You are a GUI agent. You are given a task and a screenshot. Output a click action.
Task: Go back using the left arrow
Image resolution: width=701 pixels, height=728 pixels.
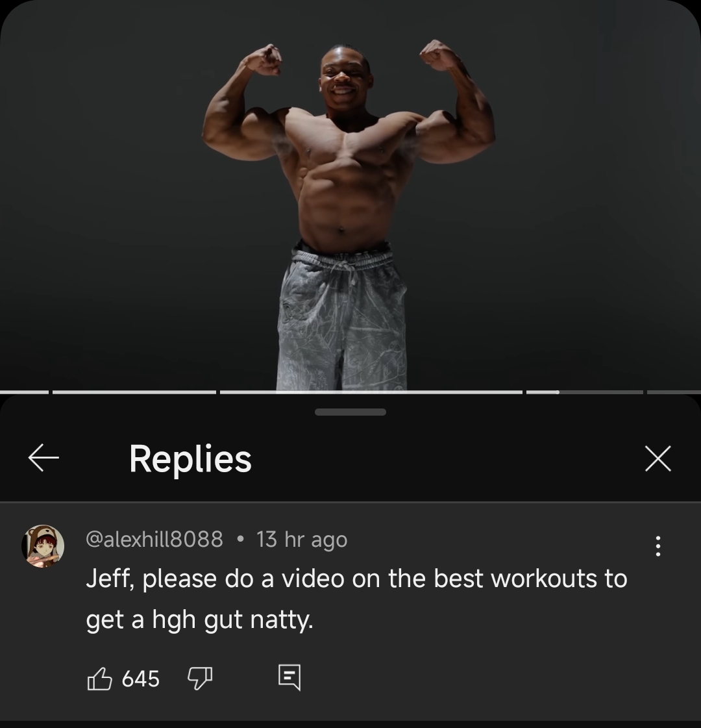coord(43,458)
